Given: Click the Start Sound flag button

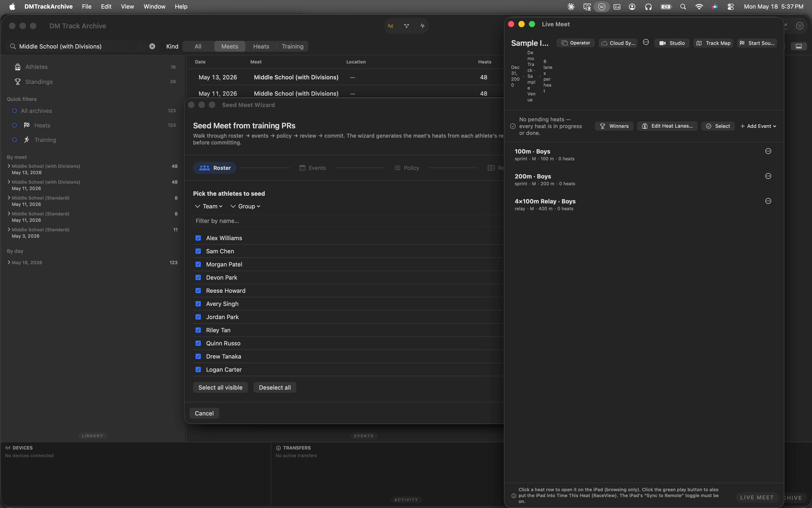Looking at the screenshot, I should pyautogui.click(x=757, y=43).
